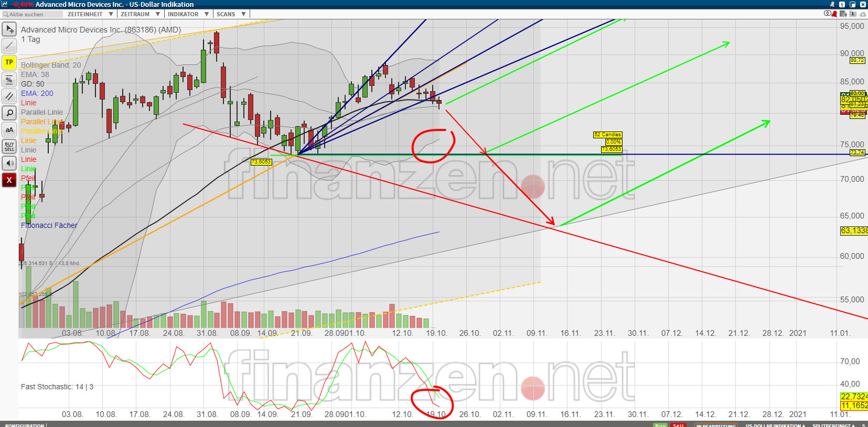The image size is (868, 427).
Task: Click the grey 1 badge icon in toolbar
Action: pyautogui.click(x=853, y=14)
